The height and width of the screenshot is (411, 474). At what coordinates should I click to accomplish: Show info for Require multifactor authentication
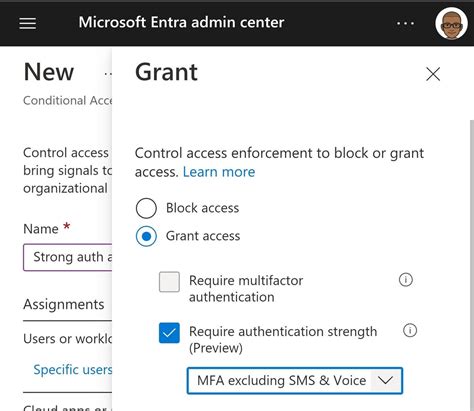(406, 280)
